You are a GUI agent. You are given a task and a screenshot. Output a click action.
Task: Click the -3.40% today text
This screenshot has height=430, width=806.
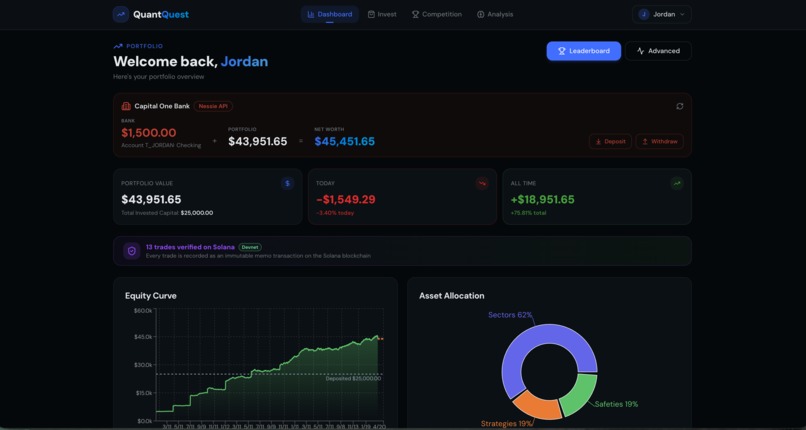335,213
